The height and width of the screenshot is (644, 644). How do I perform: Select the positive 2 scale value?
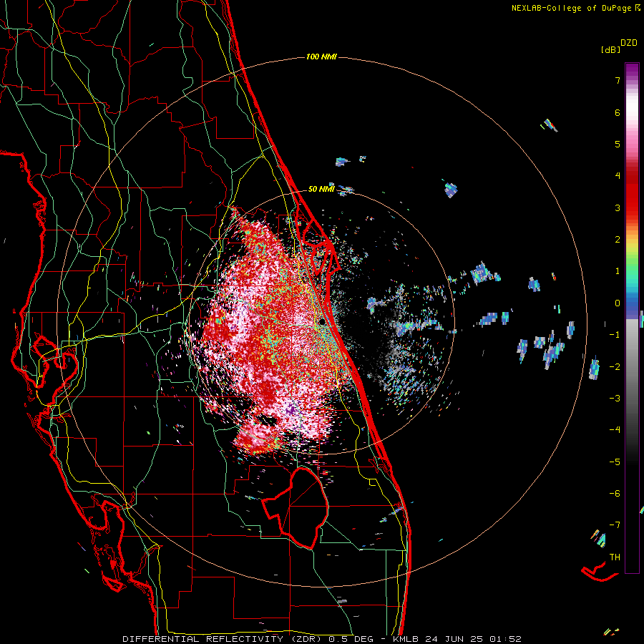click(618, 240)
